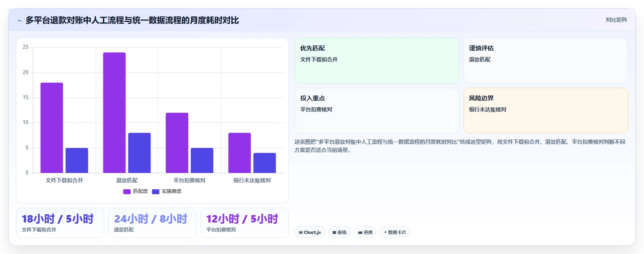Click the blue 实施难度 legend swatch
Image resolution: width=644 pixels, height=254 pixels.
coord(155,191)
